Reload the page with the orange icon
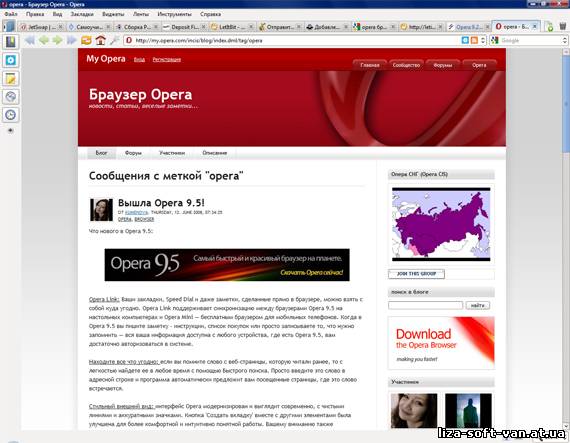This screenshot has width=570, height=443. [x=86, y=40]
